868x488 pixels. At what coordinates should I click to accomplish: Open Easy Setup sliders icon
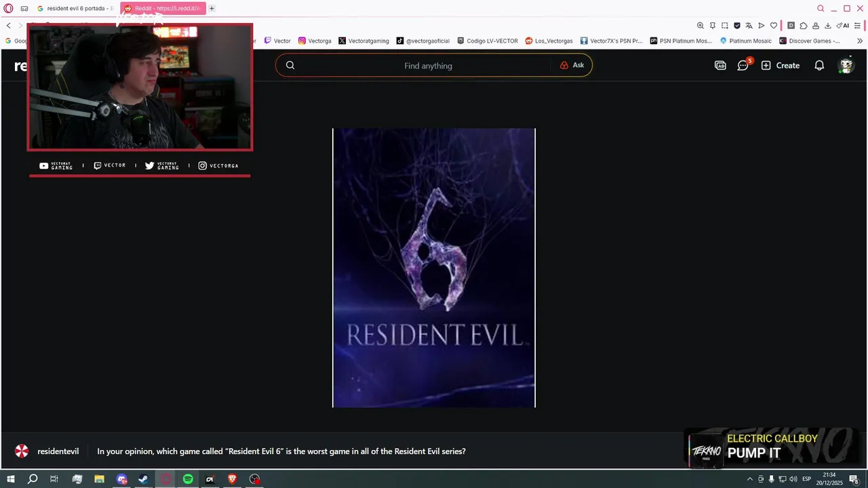coord(857,26)
